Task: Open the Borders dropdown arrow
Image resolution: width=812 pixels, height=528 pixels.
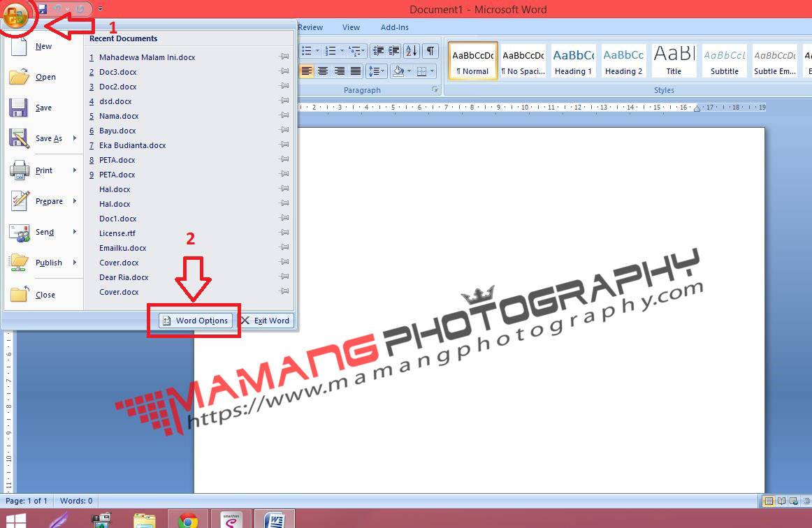Action: point(433,71)
